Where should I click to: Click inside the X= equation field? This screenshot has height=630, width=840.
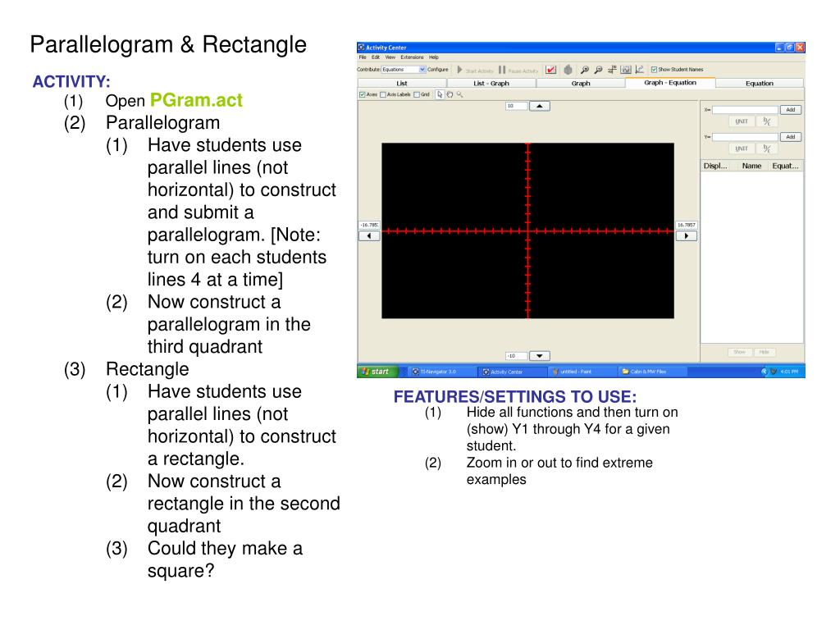[745, 110]
